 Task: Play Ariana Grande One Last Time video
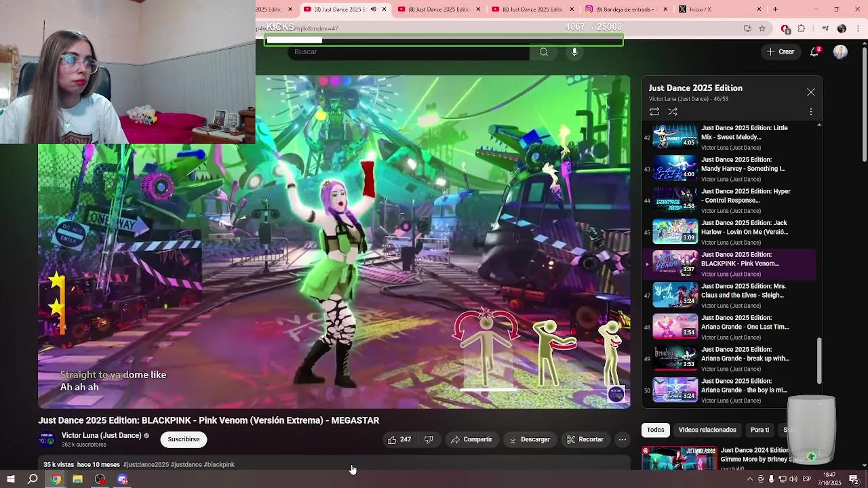(730, 327)
